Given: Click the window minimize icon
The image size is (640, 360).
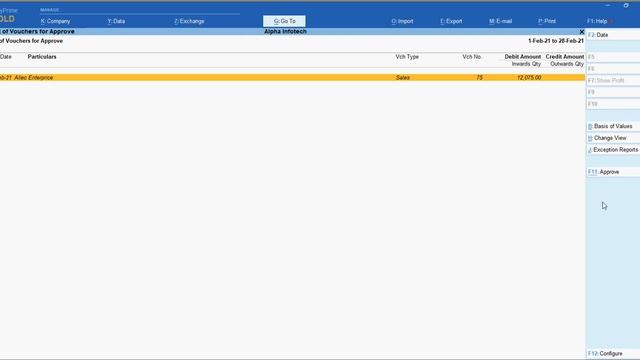Looking at the screenshot, I should (x=608, y=5).
